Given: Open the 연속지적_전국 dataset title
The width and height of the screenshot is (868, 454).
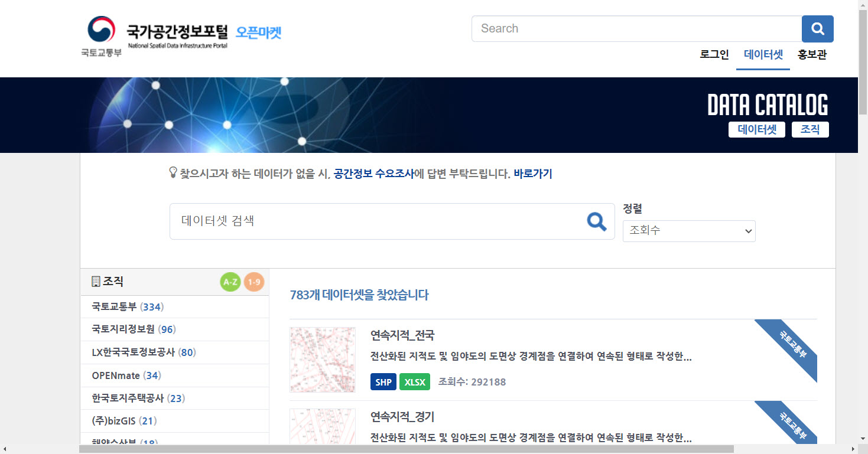Looking at the screenshot, I should pos(402,335).
